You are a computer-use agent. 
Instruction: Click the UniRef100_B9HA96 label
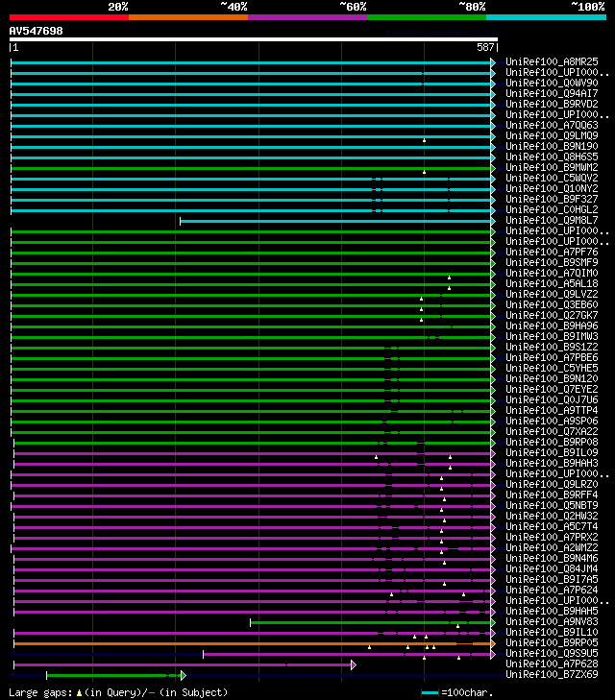552,326
